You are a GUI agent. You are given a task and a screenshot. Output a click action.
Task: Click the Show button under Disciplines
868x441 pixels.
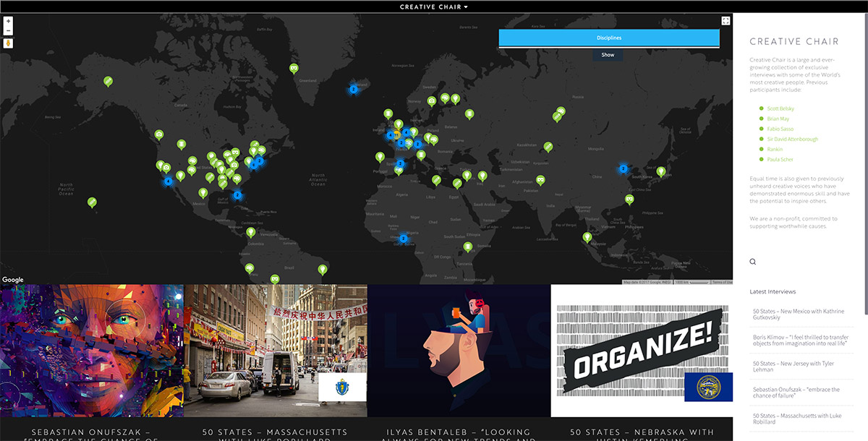608,55
